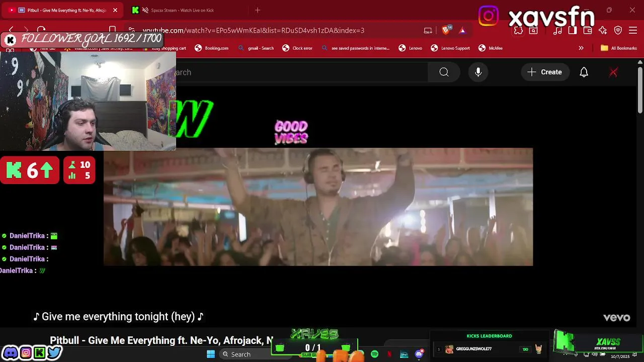Open Brave Shields lion icon
644x362 pixels.
(x=446, y=30)
